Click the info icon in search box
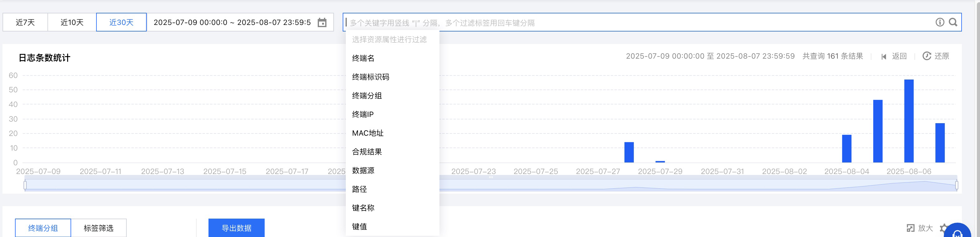 pos(940,22)
